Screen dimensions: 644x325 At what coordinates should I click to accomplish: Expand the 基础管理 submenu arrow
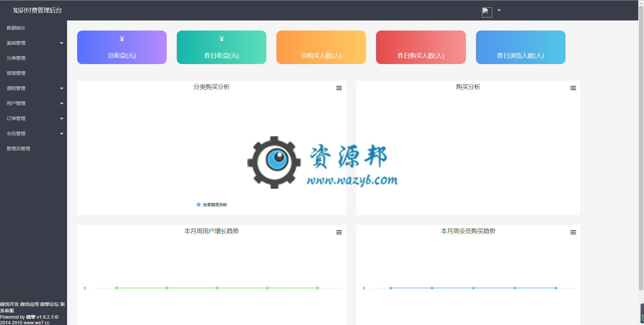point(62,43)
